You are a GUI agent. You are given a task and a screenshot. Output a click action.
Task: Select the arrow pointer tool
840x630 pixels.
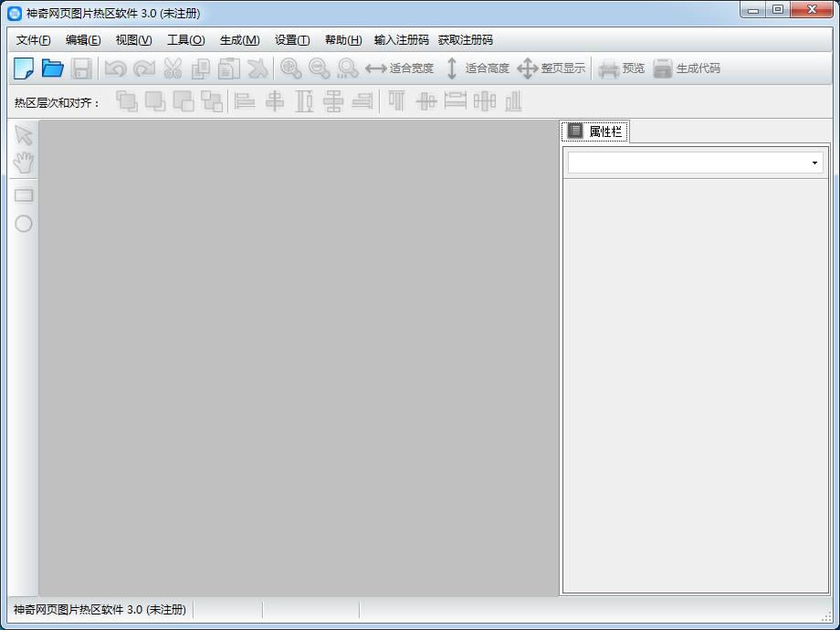point(24,135)
